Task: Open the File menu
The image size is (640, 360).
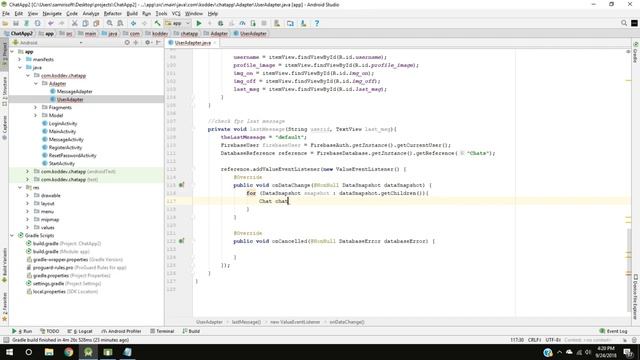Action: [6, 13]
